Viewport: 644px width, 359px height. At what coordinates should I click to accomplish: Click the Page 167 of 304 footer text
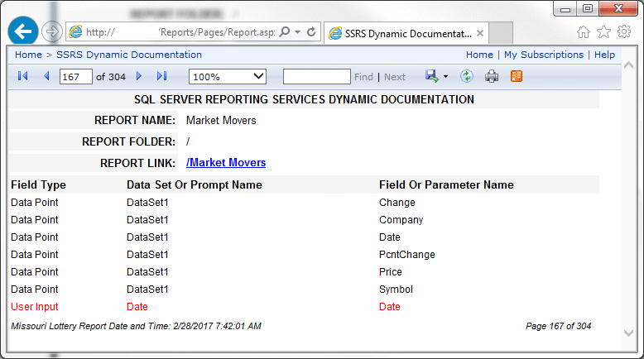pyautogui.click(x=558, y=326)
